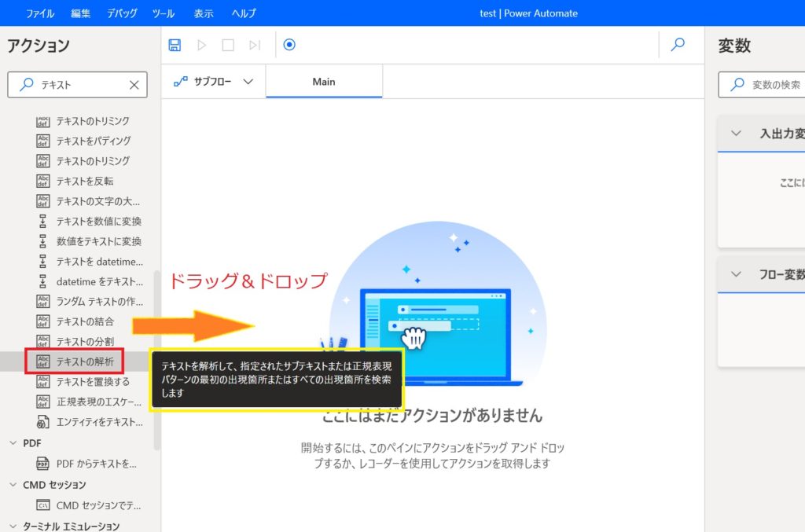Clear the action search with X icon
Image resolution: width=805 pixels, height=532 pixels.
[x=134, y=85]
